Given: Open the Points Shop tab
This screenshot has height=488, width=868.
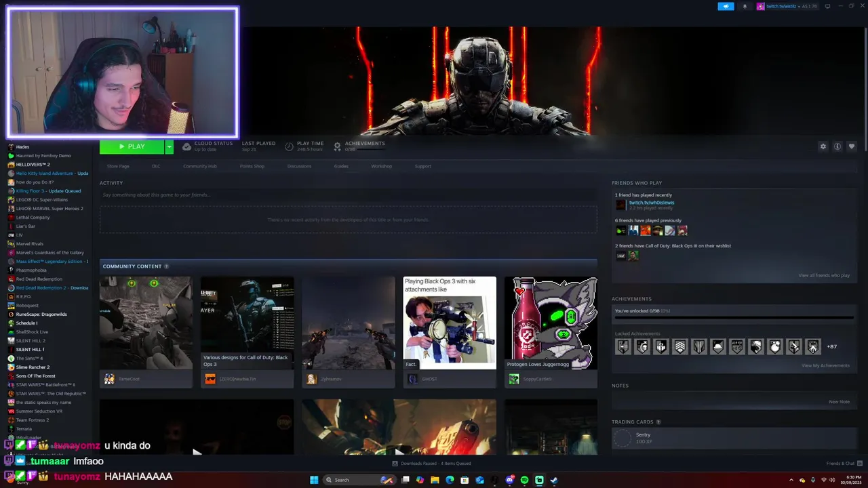Looking at the screenshot, I should 252,166.
